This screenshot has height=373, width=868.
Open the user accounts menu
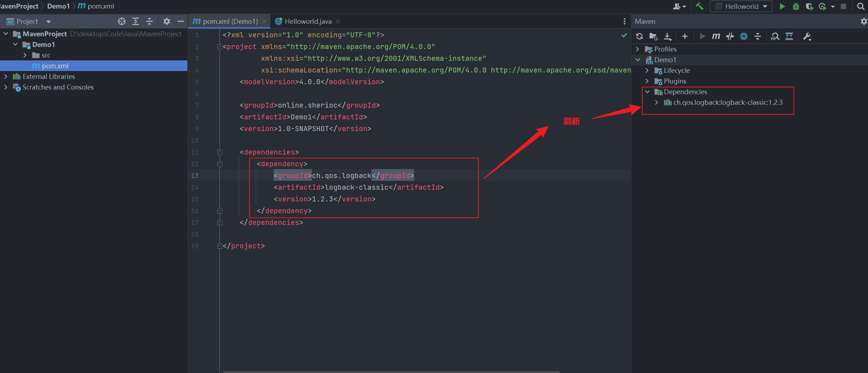pos(679,6)
